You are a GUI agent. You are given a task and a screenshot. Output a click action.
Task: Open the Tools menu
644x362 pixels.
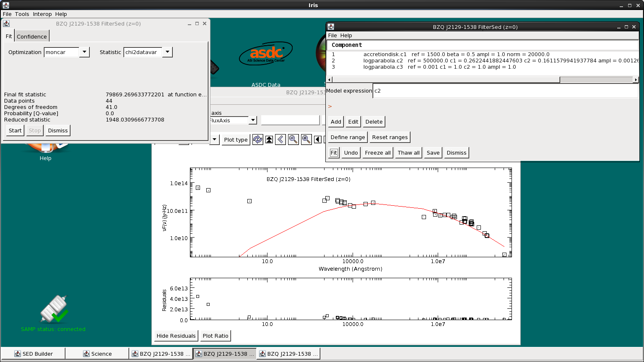22,14
